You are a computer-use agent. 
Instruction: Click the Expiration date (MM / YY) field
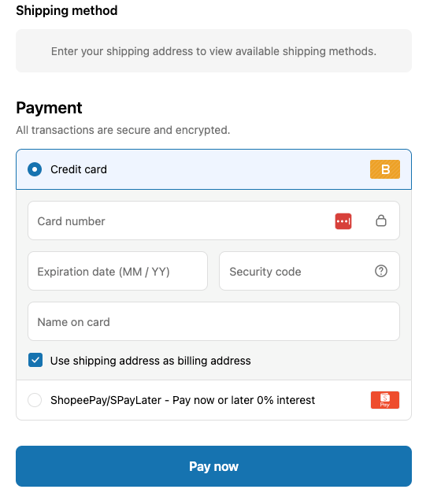[x=117, y=271]
